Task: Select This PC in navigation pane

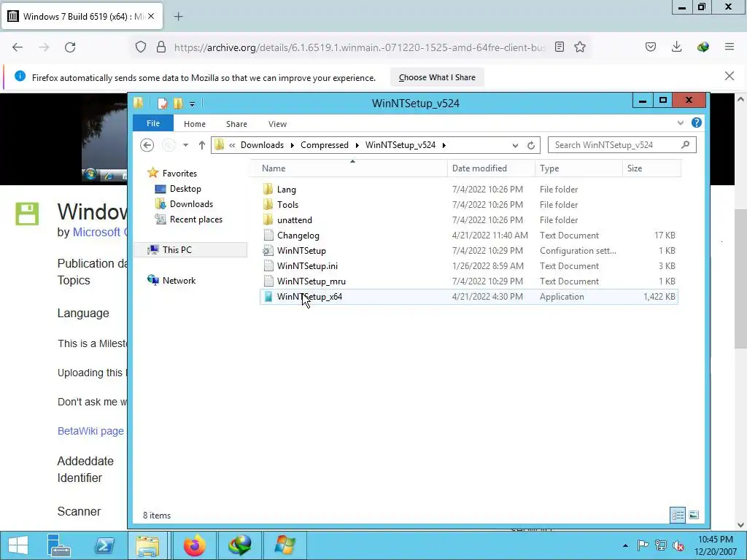Action: 190,249
